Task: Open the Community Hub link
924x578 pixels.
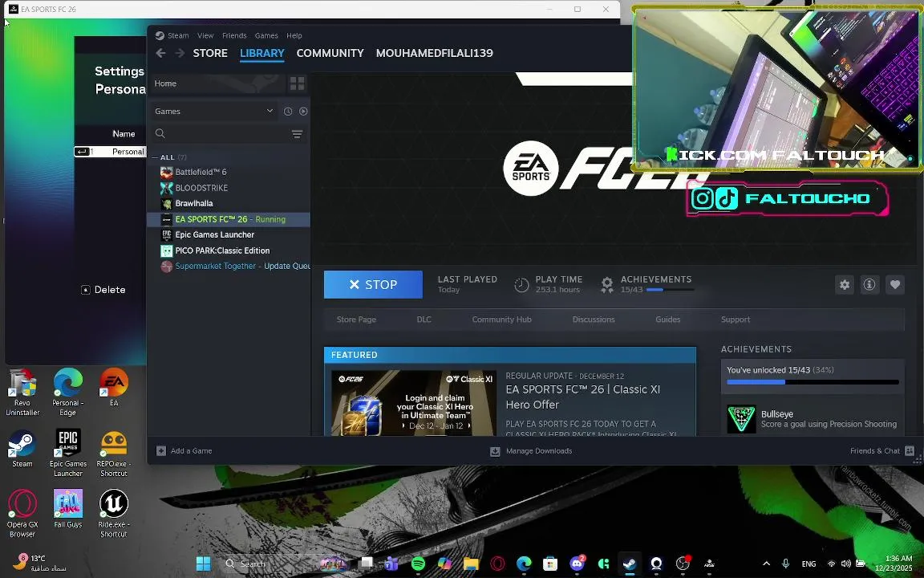Action: 501,320
